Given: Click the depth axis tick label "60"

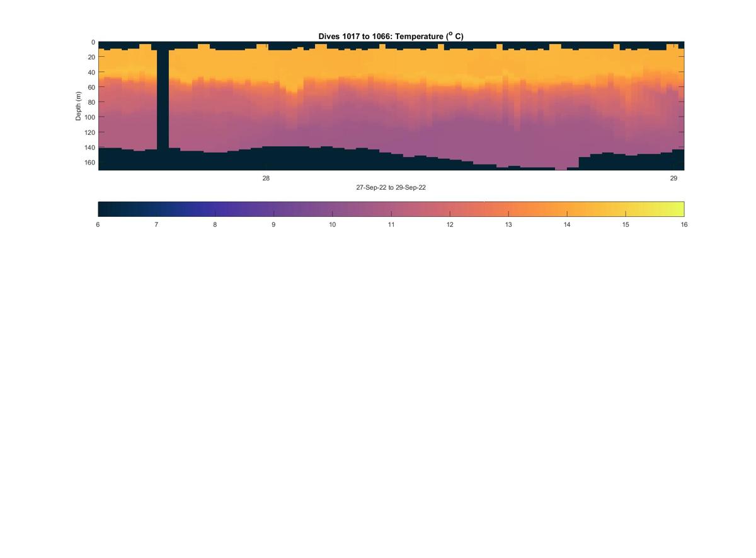Looking at the screenshot, I should (x=91, y=87).
